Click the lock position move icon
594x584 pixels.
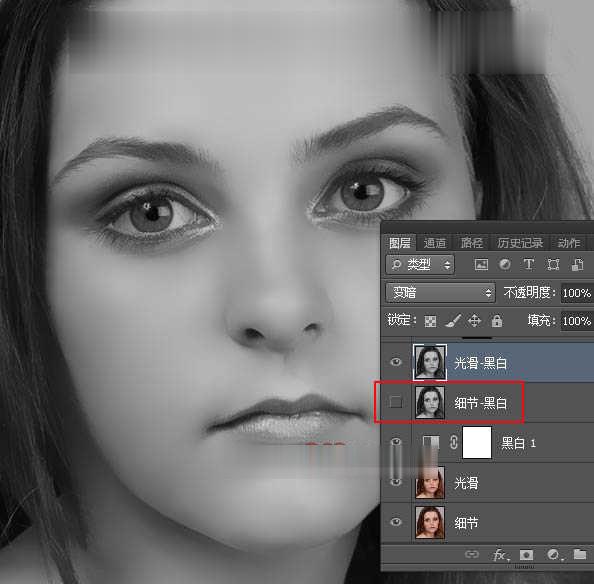(474, 321)
